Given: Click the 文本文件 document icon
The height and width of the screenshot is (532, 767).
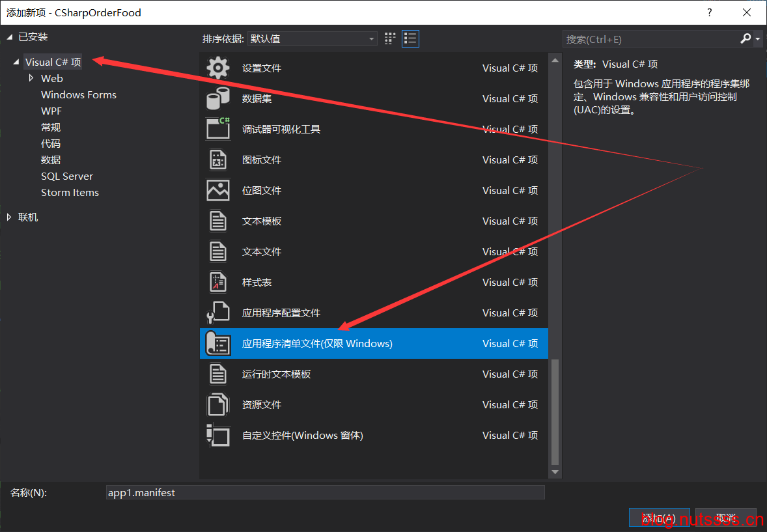Looking at the screenshot, I should pos(217,251).
